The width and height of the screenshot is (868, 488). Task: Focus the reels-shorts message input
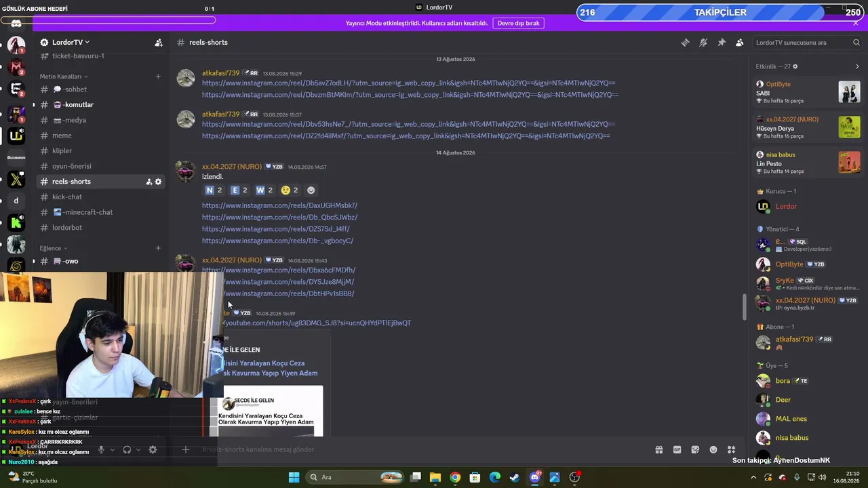pos(420,449)
